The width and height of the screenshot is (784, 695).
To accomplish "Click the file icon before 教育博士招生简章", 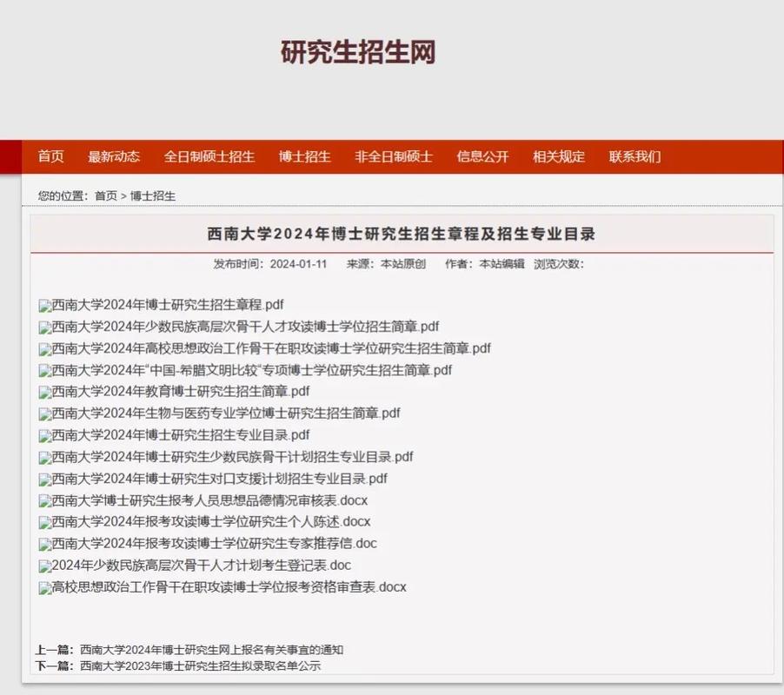I will 43,392.
